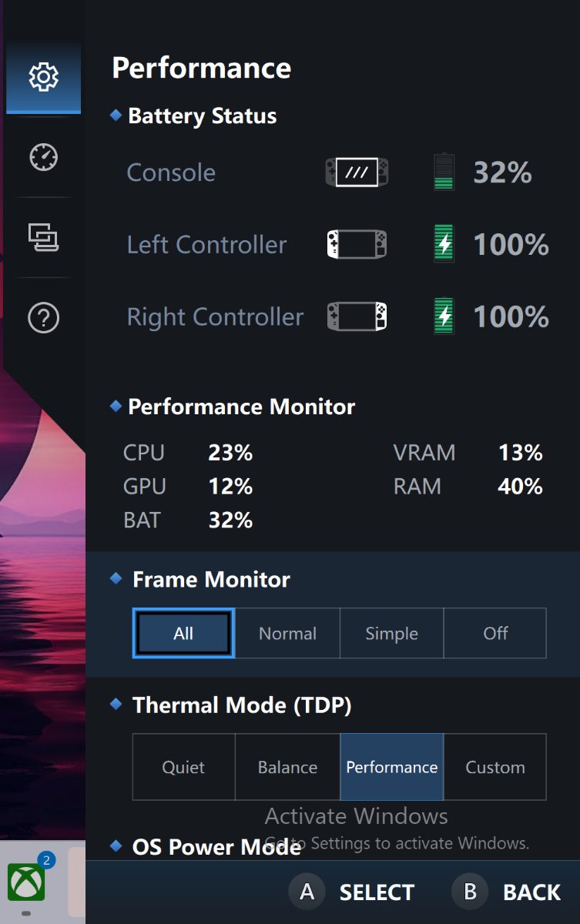Open the speedometer gauge sidebar tab
The width and height of the screenshot is (580, 924).
43,157
